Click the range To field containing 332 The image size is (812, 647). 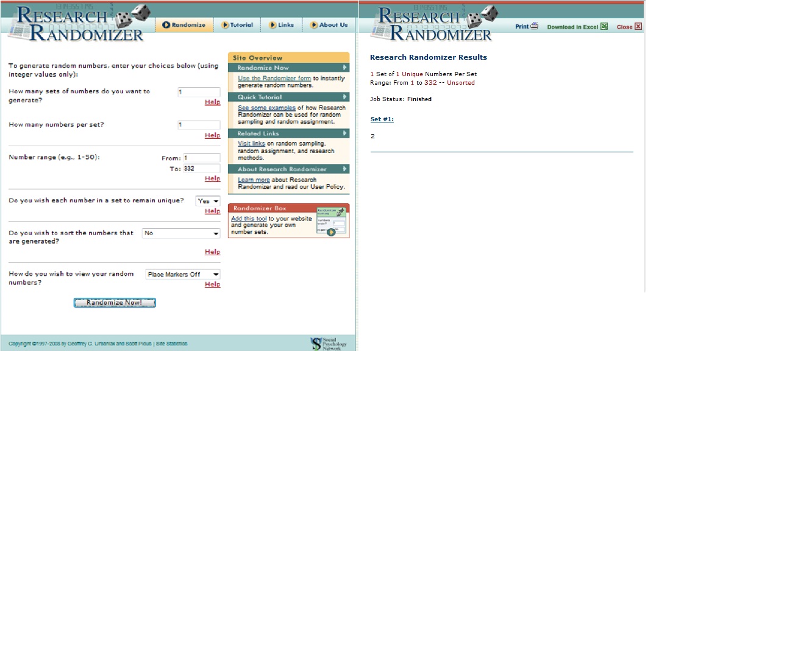point(202,169)
